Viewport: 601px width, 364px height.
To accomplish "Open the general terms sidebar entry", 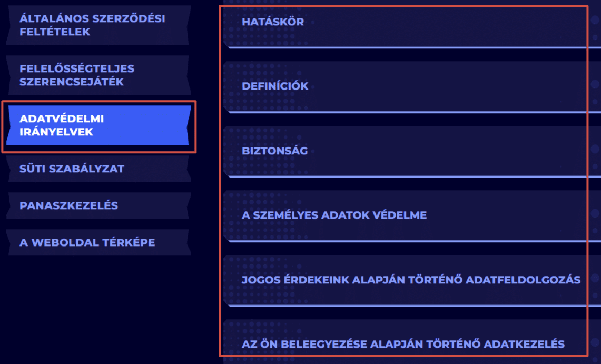I will 92,25.
